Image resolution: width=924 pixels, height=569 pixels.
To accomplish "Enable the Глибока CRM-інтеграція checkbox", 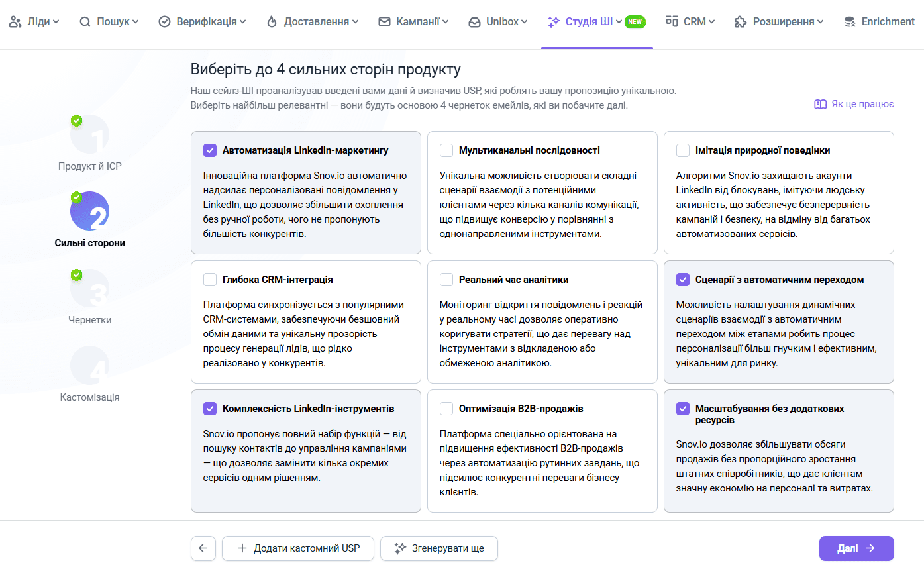I will (x=210, y=280).
